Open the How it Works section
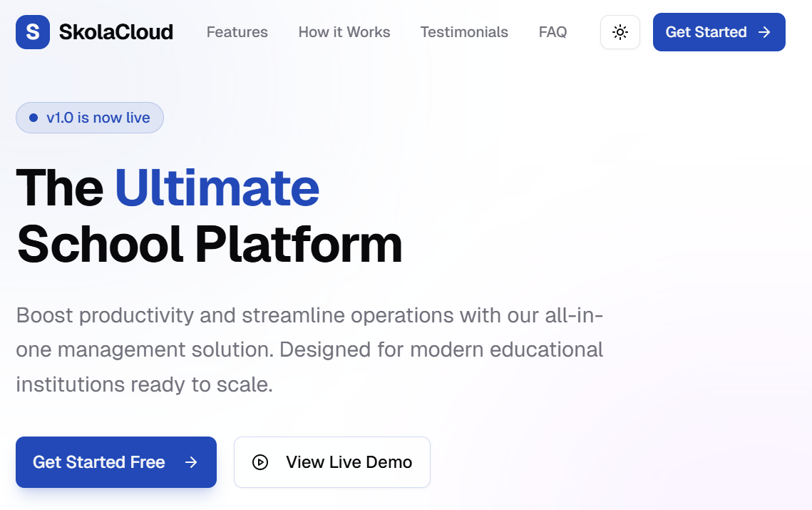812x510 pixels. click(344, 32)
